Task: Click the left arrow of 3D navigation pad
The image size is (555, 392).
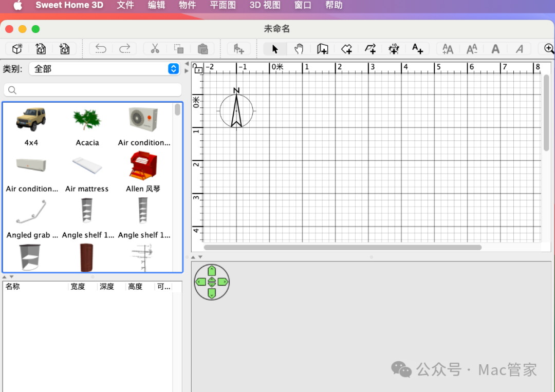Action: [x=201, y=282]
